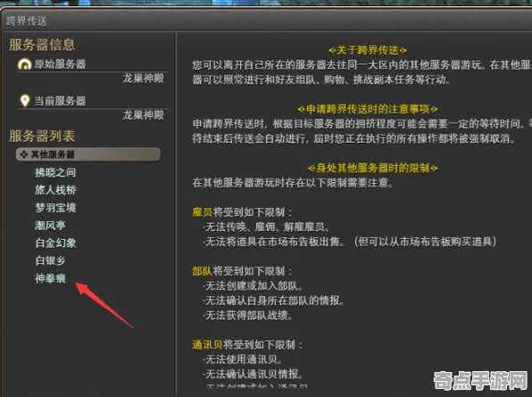Click the 服务器信息 heading
The image size is (532, 397).
42,45
